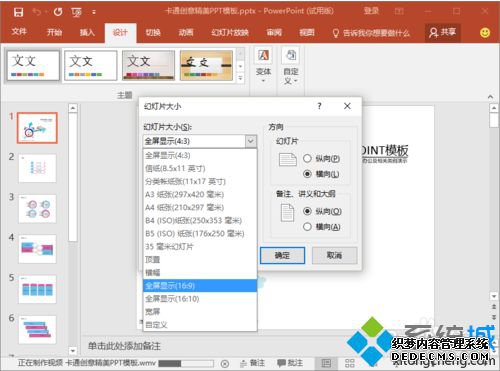The height and width of the screenshot is (371, 500).
Task: Toggle the slide size combo box arrow
Action: (x=251, y=141)
